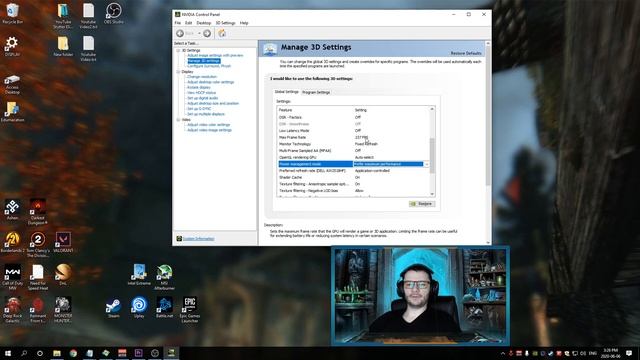Viewport: 640px width, 360px height.
Task: Select the Max Frame Rate row
Action: 353,138
